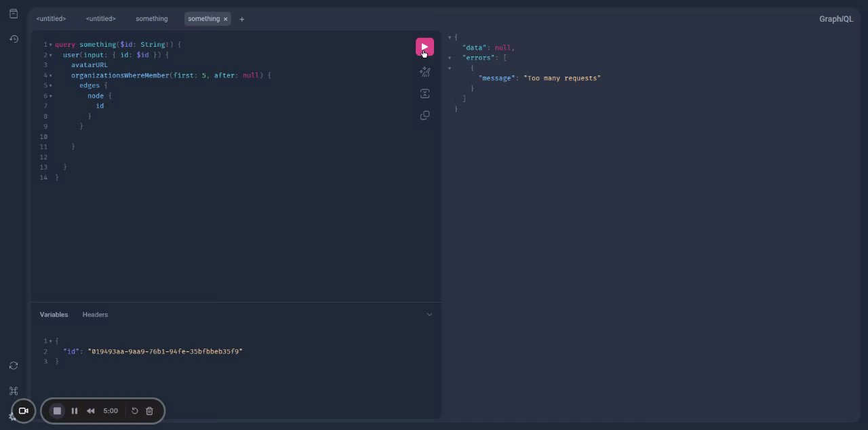The width and height of the screenshot is (868, 430).
Task: Show query History panel
Action: pyautogui.click(x=14, y=39)
